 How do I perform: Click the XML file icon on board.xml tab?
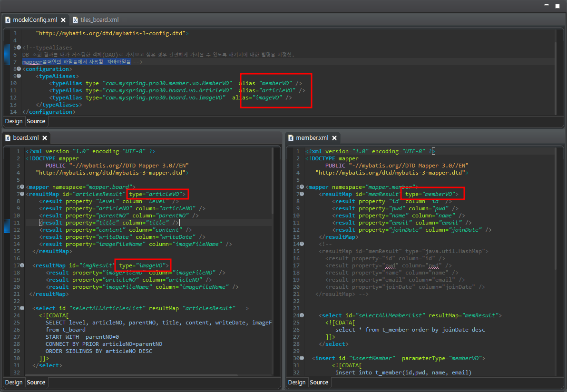pyautogui.click(x=8, y=138)
